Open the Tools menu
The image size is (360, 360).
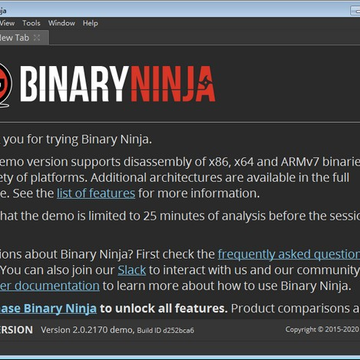[x=31, y=23]
